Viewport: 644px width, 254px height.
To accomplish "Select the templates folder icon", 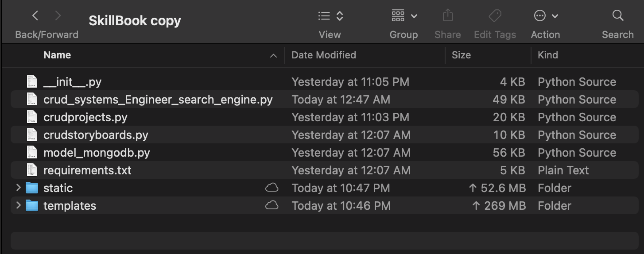I will [x=31, y=205].
